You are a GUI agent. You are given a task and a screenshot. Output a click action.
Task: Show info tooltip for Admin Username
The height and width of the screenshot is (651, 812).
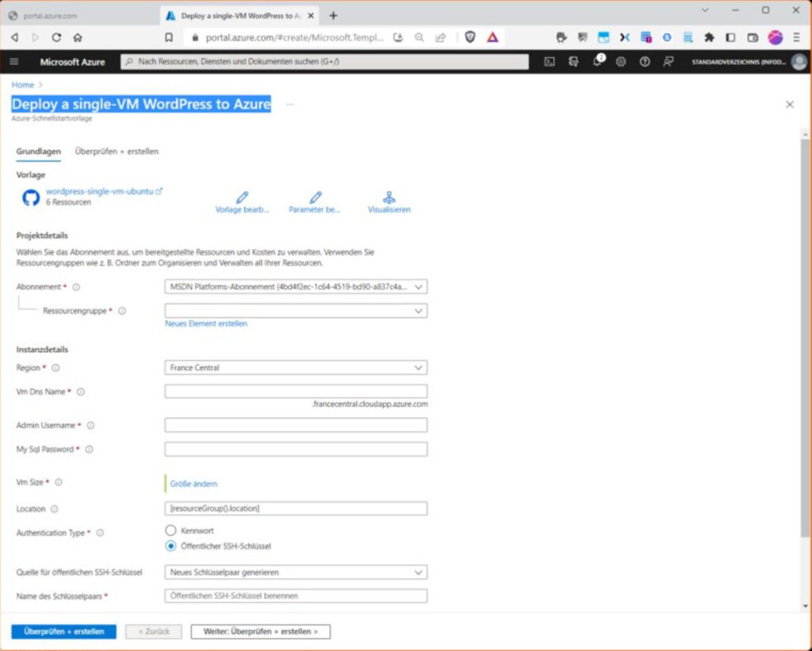pos(90,425)
